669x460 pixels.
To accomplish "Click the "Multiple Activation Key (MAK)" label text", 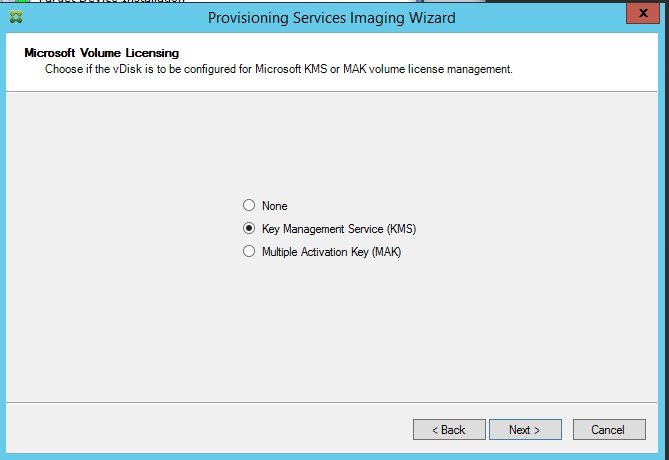I will point(330,253).
